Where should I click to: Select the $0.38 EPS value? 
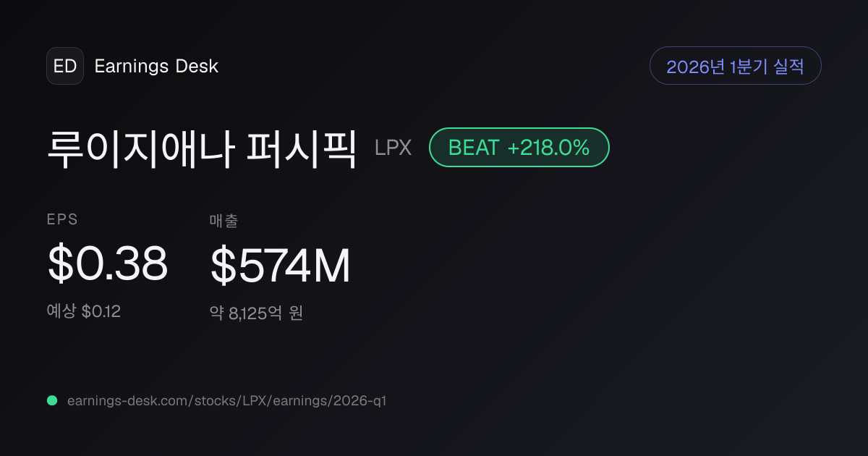click(108, 264)
